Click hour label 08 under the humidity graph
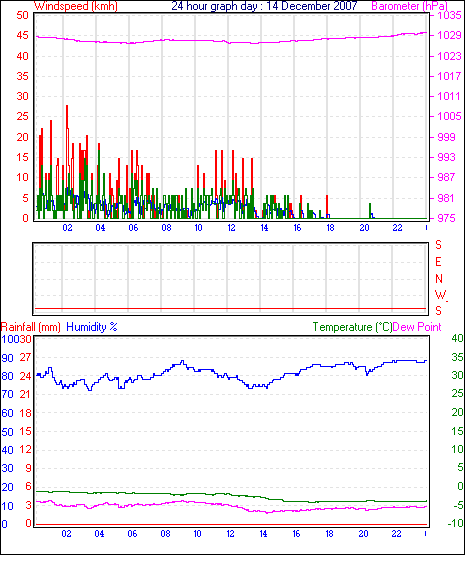466x563 pixels. (166, 534)
